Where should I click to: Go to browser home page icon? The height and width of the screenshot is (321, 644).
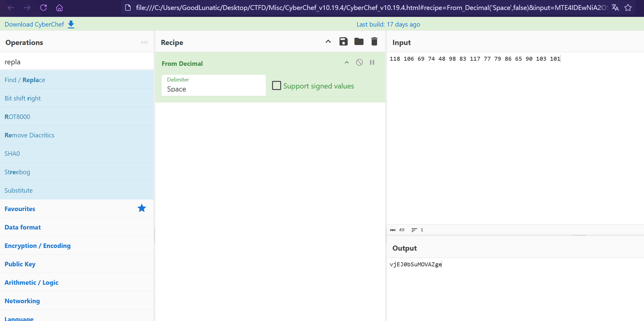click(59, 8)
